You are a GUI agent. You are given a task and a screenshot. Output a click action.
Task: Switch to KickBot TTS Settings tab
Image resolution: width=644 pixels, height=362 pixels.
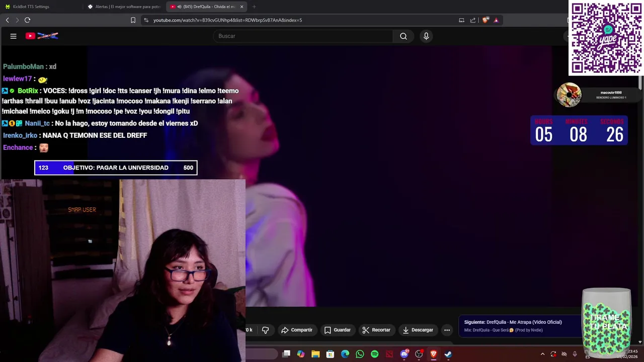pyautogui.click(x=41, y=7)
